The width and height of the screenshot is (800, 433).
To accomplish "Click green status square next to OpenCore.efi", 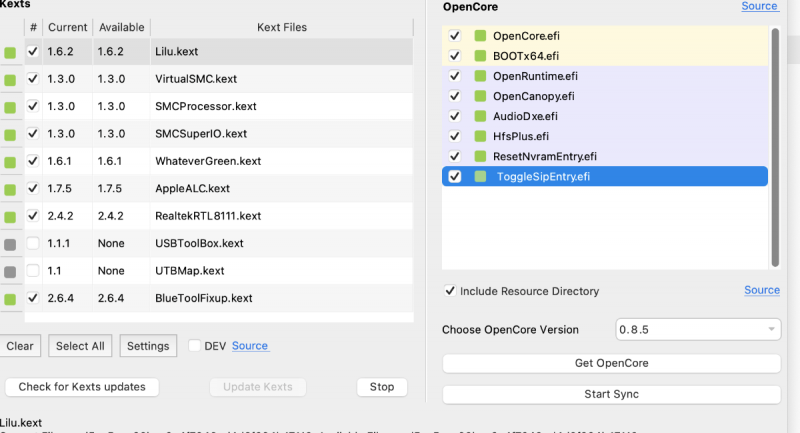I will (481, 36).
